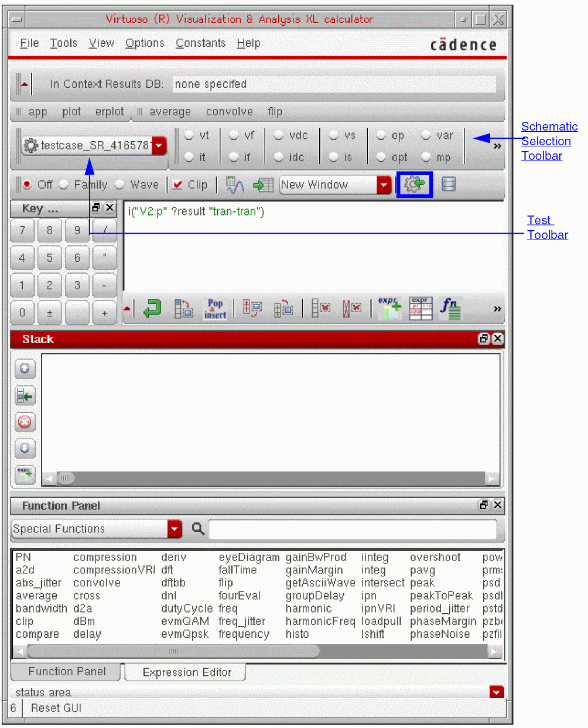
Task: Close the Function Panel
Action: click(x=497, y=505)
